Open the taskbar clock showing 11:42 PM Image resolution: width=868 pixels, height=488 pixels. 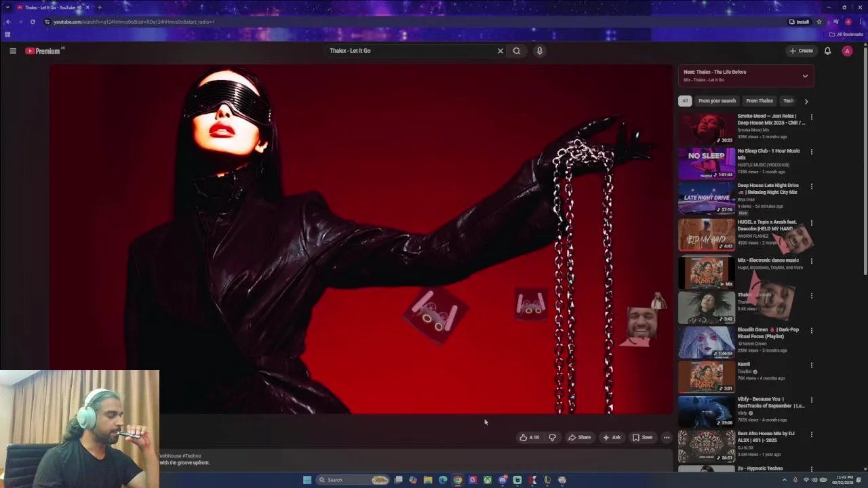pyautogui.click(x=844, y=480)
